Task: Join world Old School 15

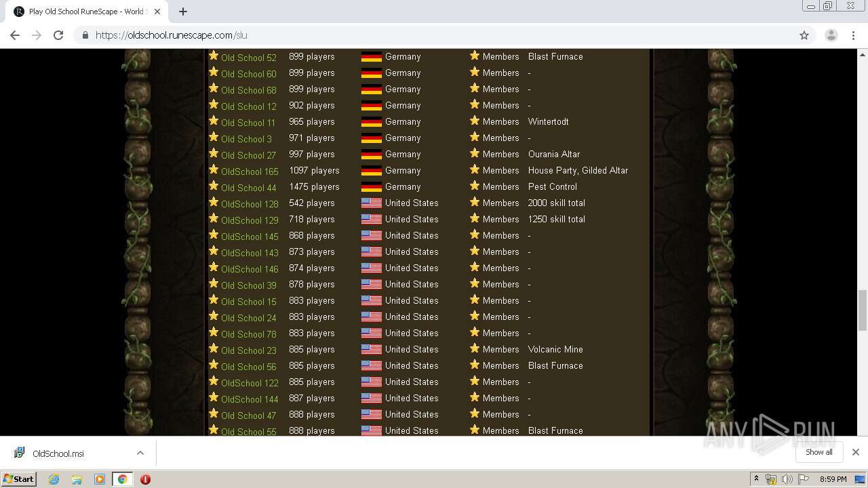Action: tap(248, 302)
